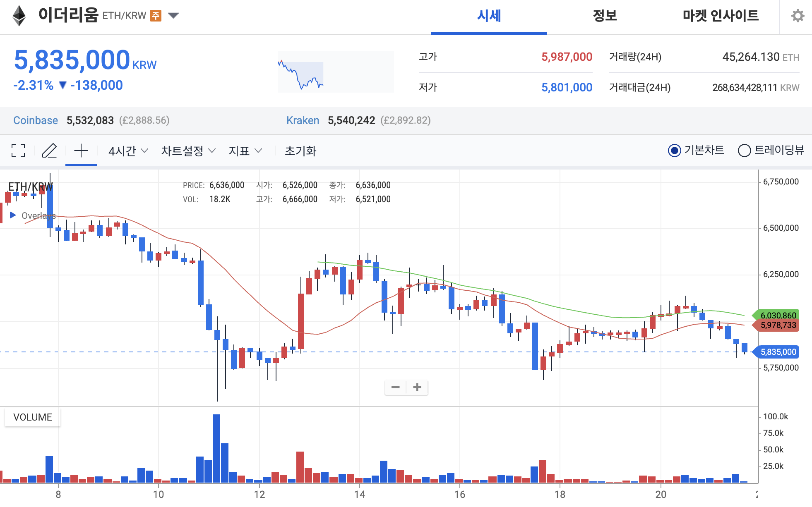Open the fullscreen chart view icon
Viewport: 812px width, 507px height.
[x=18, y=151]
